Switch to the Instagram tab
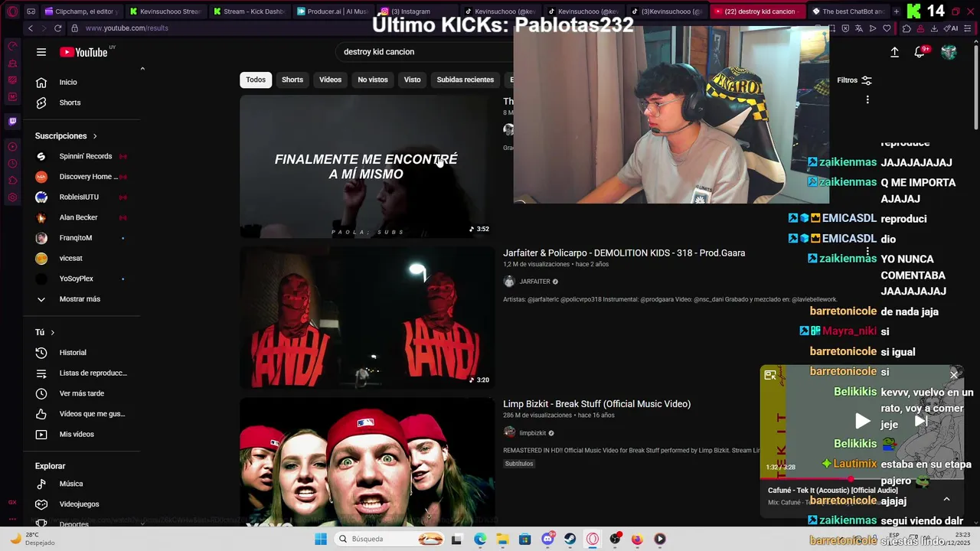Viewport: 980px width, 551px height. [415, 11]
